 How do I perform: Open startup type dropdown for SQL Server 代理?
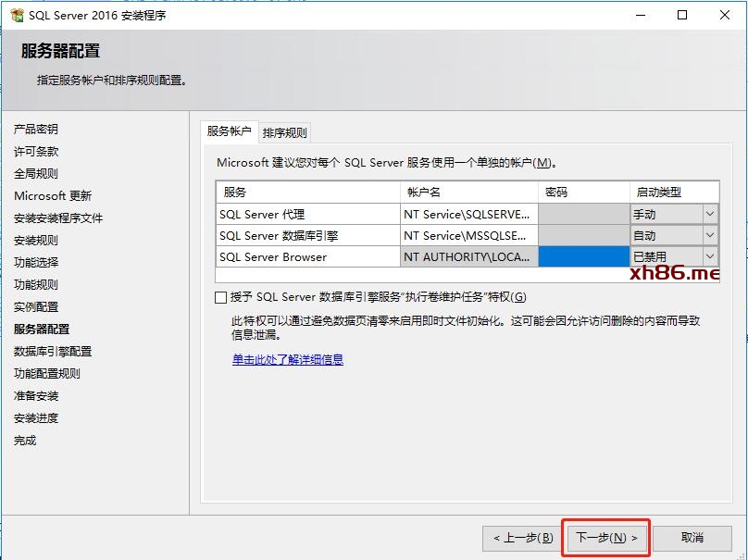709,214
